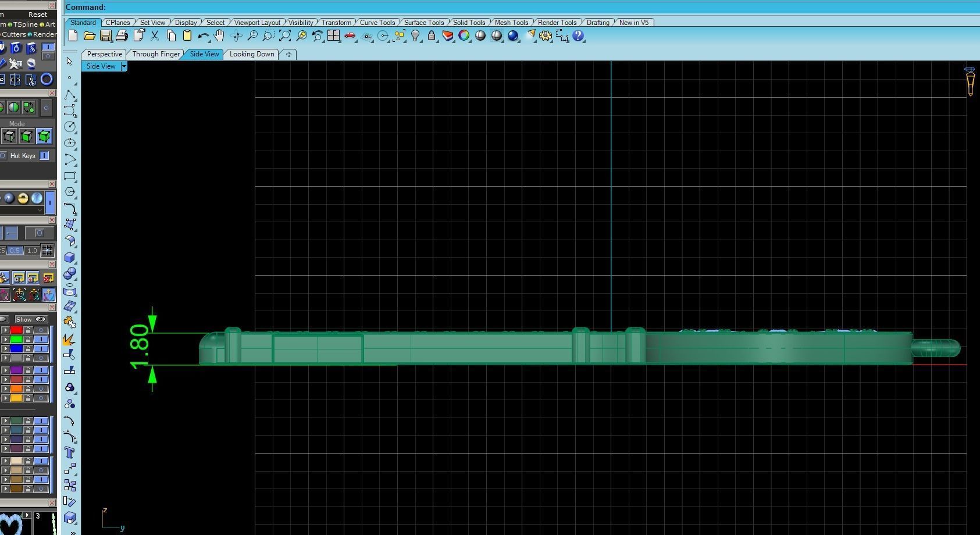
Task: Toggle the Show eye button
Action: pyautogui.click(x=31, y=319)
